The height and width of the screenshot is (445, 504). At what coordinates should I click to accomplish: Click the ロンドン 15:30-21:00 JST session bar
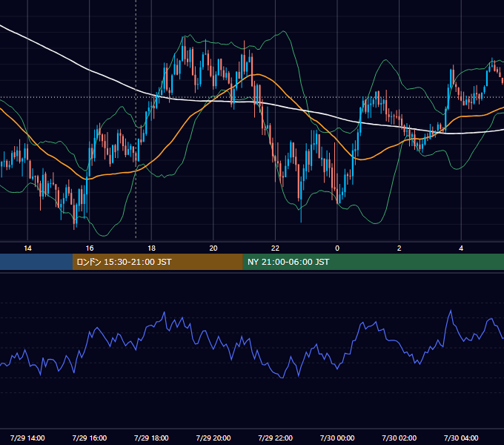pyautogui.click(x=157, y=262)
